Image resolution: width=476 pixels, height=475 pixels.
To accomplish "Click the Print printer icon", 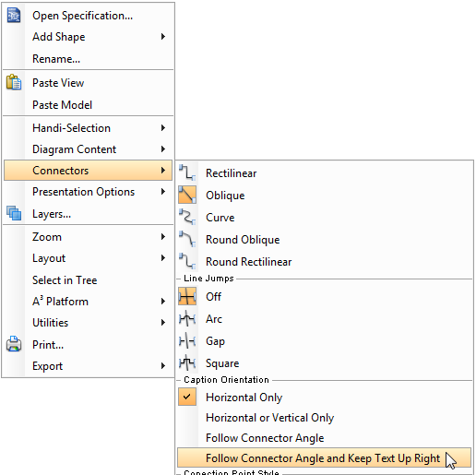I will click(x=14, y=344).
